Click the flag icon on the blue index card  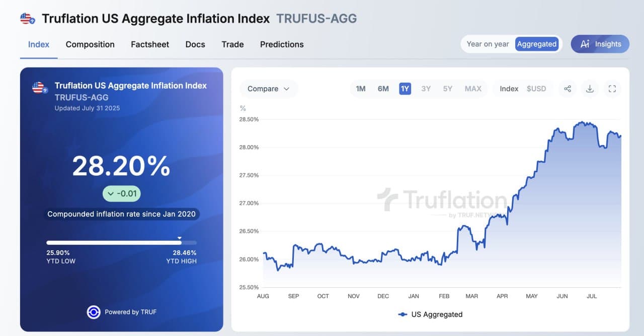(38, 88)
